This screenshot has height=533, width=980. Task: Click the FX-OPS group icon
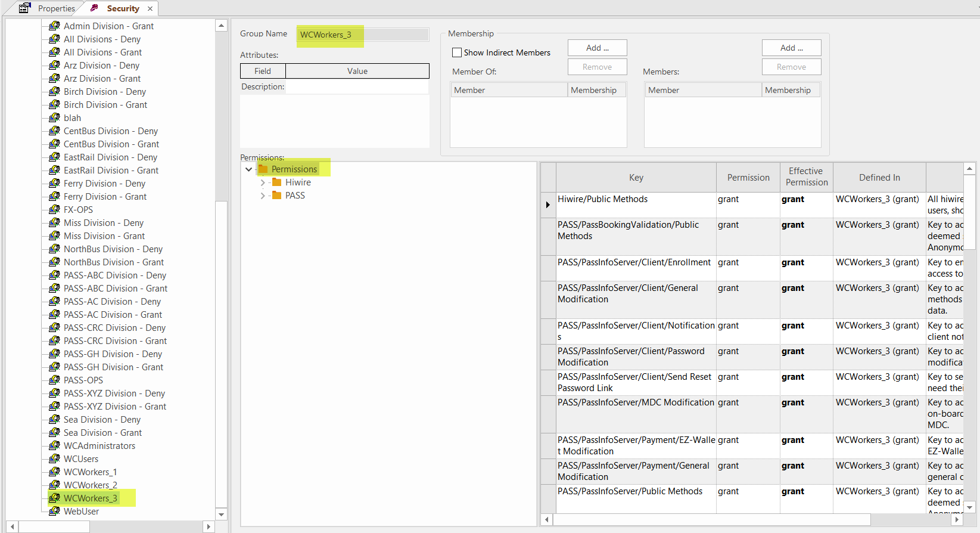pyautogui.click(x=54, y=209)
